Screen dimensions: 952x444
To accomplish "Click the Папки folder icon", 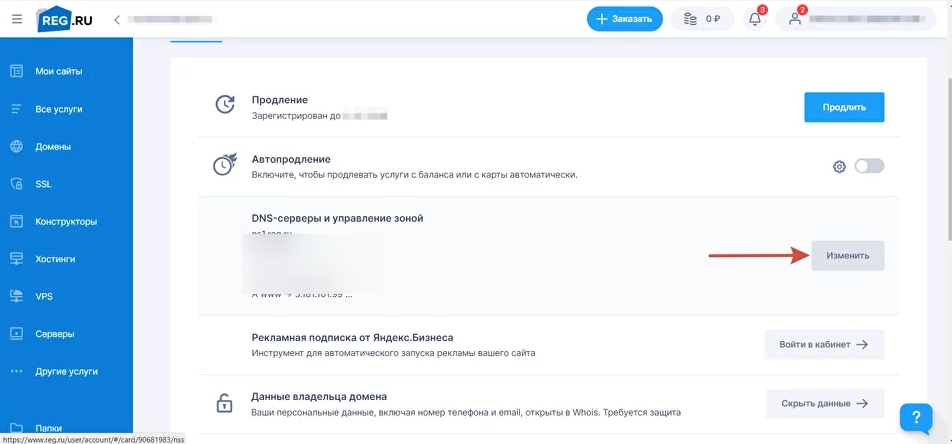I will coord(16,428).
